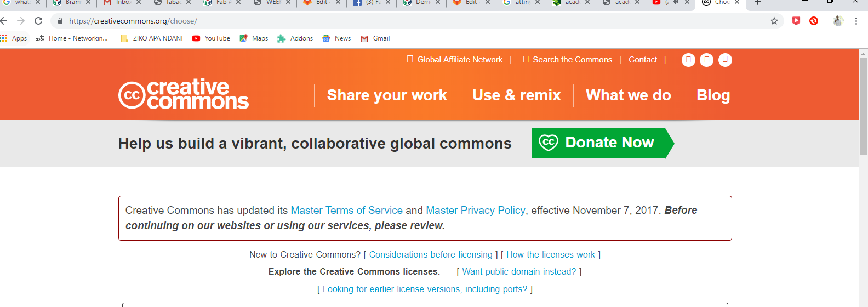Click the green Donate Now button
The image size is (868, 307).
click(x=603, y=143)
